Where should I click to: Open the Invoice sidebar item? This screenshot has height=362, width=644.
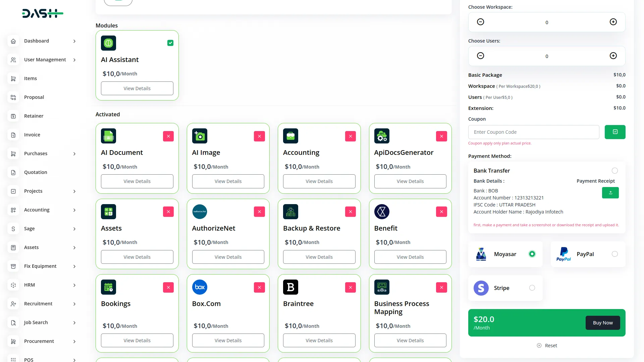(32, 135)
